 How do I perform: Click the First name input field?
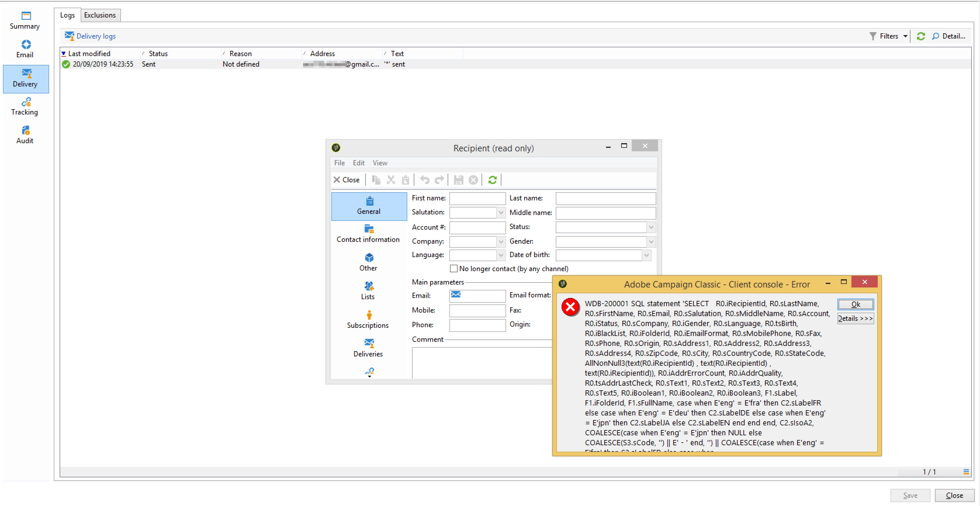[477, 198]
